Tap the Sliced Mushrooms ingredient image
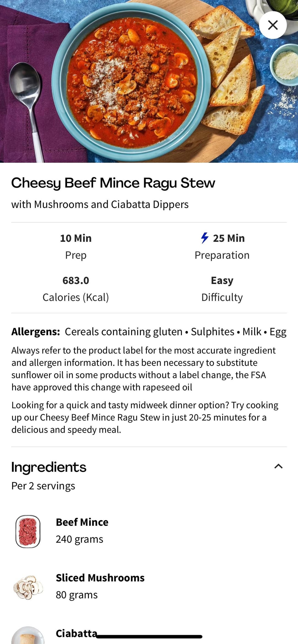Viewport: 298px width, 644px height. [28, 587]
